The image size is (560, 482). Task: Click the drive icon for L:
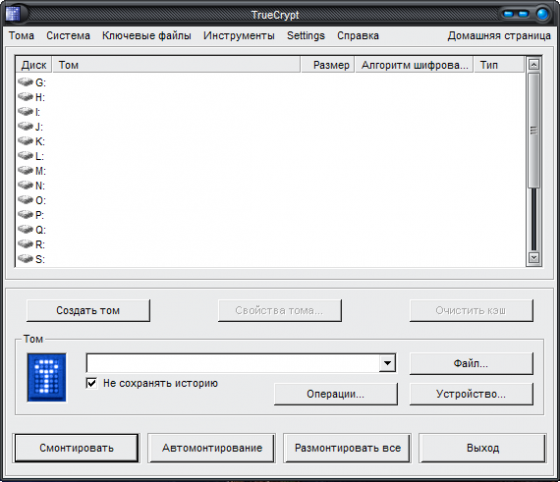(x=25, y=155)
